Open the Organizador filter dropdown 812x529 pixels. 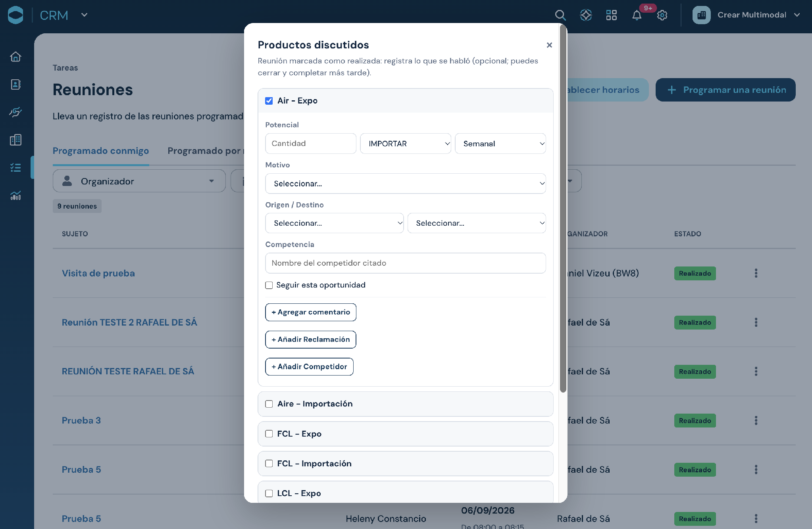[x=139, y=181]
